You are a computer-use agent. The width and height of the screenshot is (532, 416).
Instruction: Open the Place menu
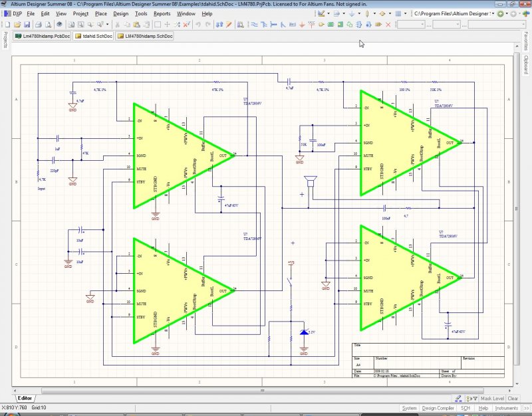[x=101, y=13]
